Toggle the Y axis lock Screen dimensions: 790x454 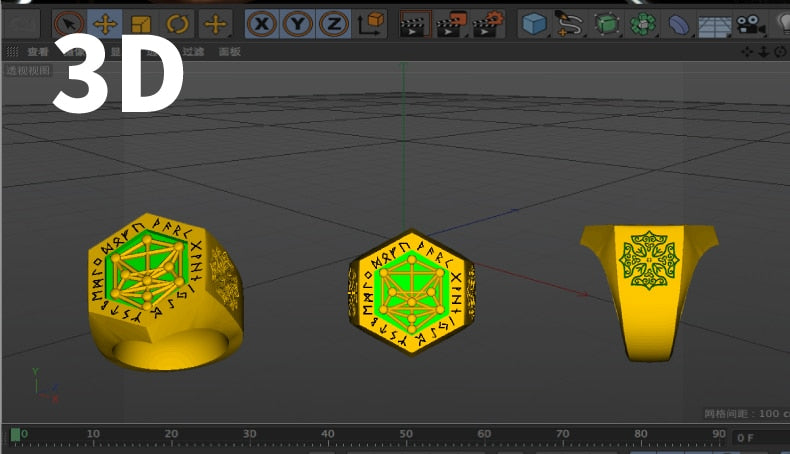pyautogui.click(x=298, y=24)
